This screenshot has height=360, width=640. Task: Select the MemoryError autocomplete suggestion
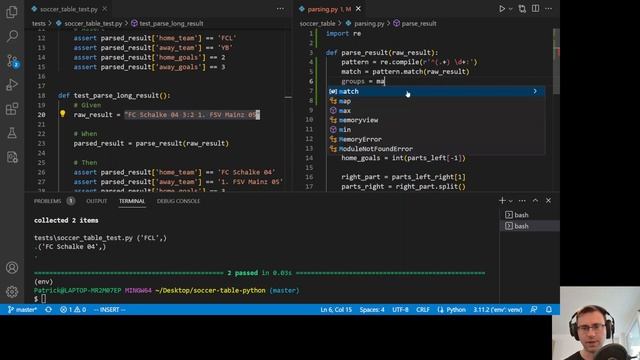tap(437, 139)
